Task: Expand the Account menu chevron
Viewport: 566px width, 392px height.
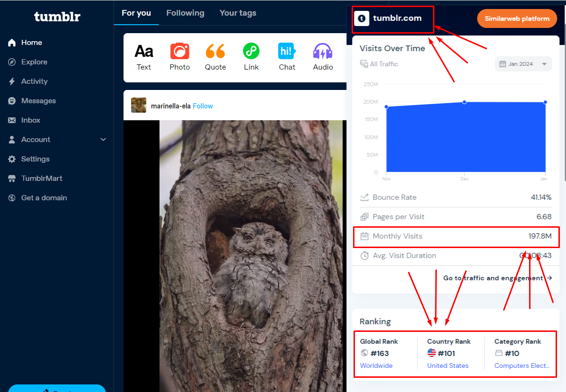Action: point(103,140)
